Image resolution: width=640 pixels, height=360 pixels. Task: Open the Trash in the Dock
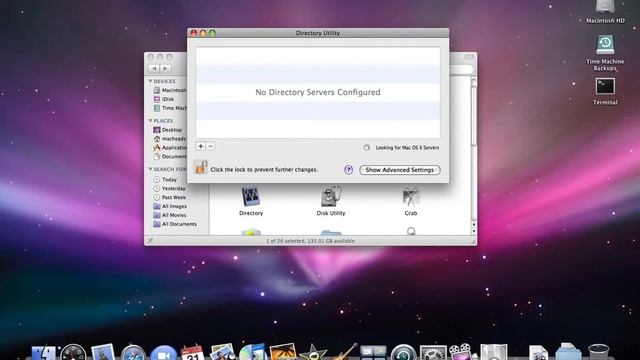pos(598,353)
